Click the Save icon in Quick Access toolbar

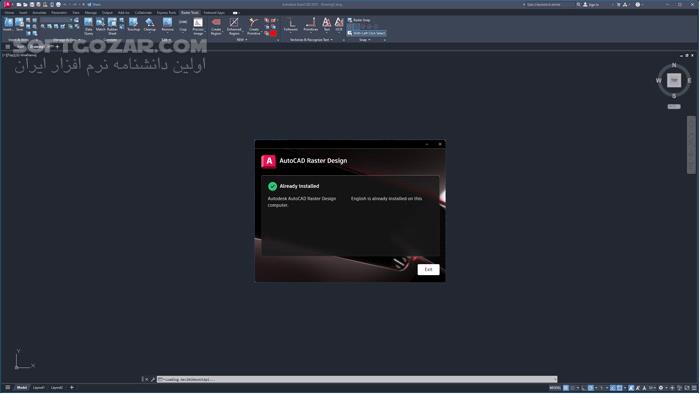coord(32,4)
